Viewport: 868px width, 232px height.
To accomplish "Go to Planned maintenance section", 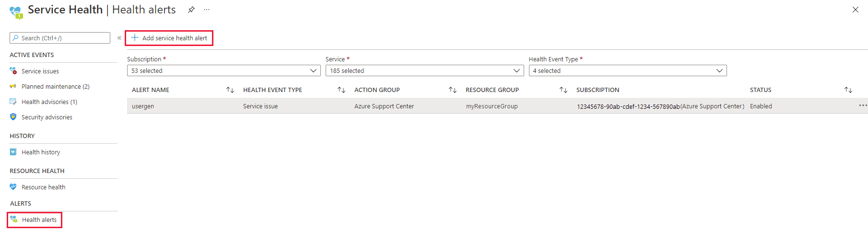I will (55, 86).
